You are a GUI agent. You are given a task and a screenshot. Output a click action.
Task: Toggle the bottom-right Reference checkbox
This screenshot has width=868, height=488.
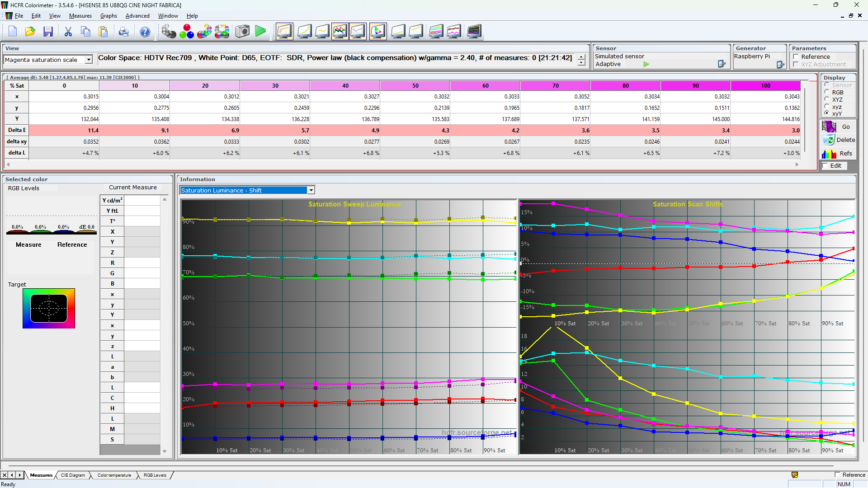837,474
